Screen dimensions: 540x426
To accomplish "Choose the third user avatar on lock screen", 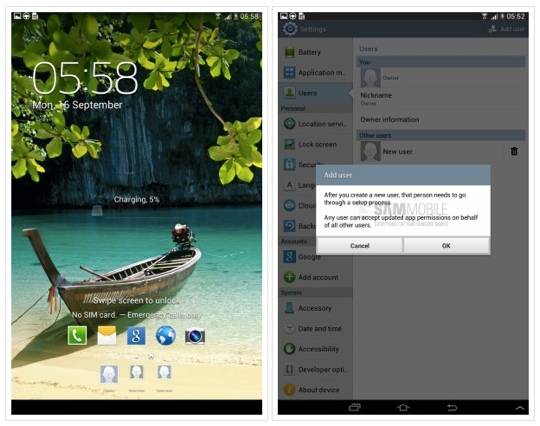I will 164,373.
